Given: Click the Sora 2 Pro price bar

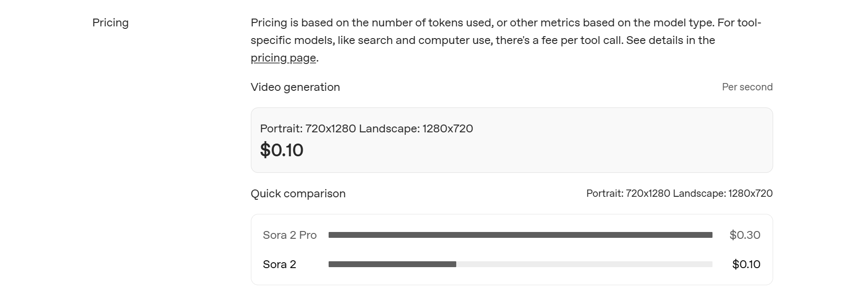Looking at the screenshot, I should click(520, 235).
